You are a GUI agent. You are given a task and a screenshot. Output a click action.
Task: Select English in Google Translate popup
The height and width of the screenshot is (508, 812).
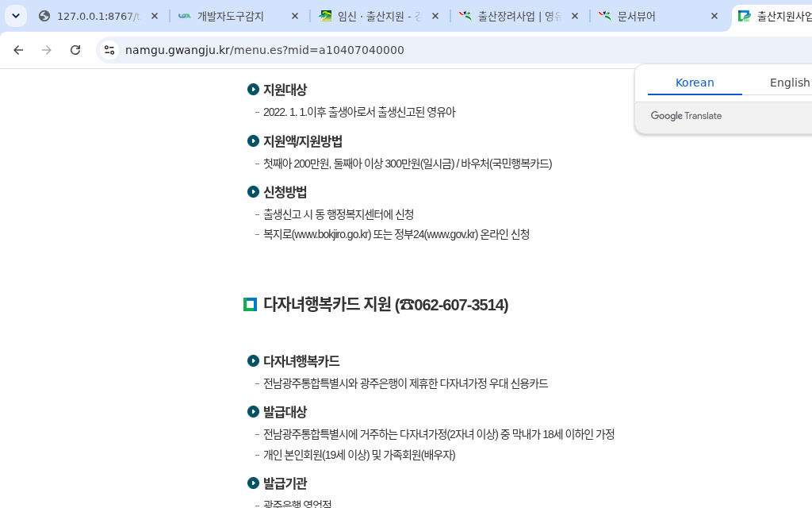(790, 83)
